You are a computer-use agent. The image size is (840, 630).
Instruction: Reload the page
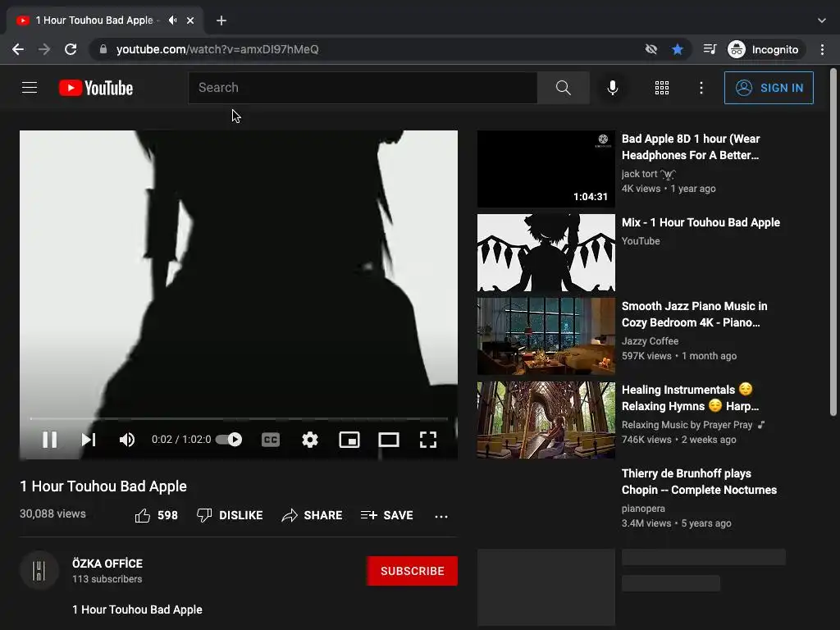[x=71, y=49]
